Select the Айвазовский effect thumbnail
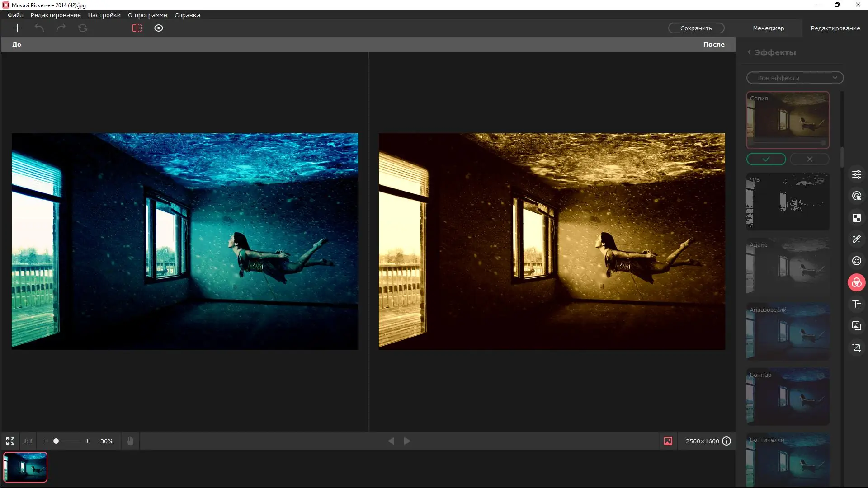 point(788,331)
